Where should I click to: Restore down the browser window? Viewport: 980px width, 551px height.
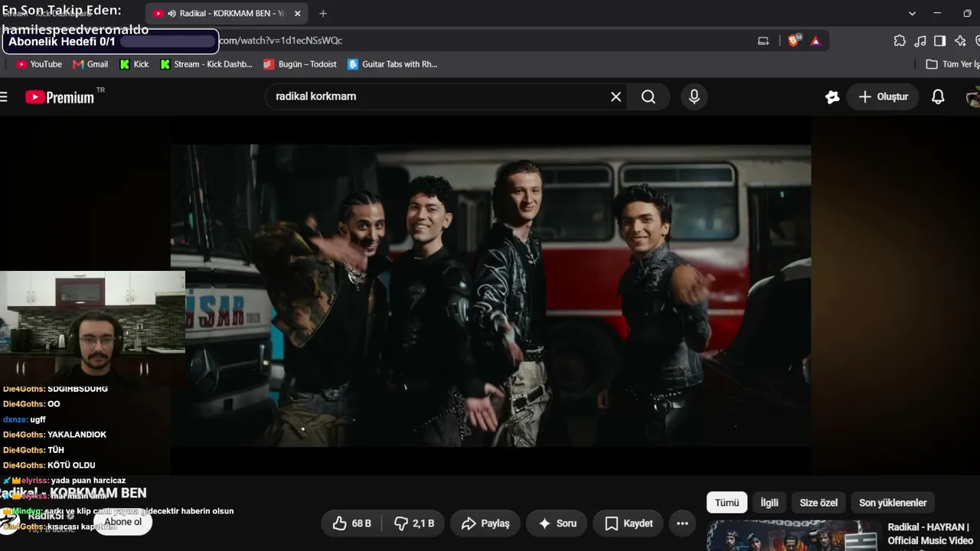(x=967, y=13)
